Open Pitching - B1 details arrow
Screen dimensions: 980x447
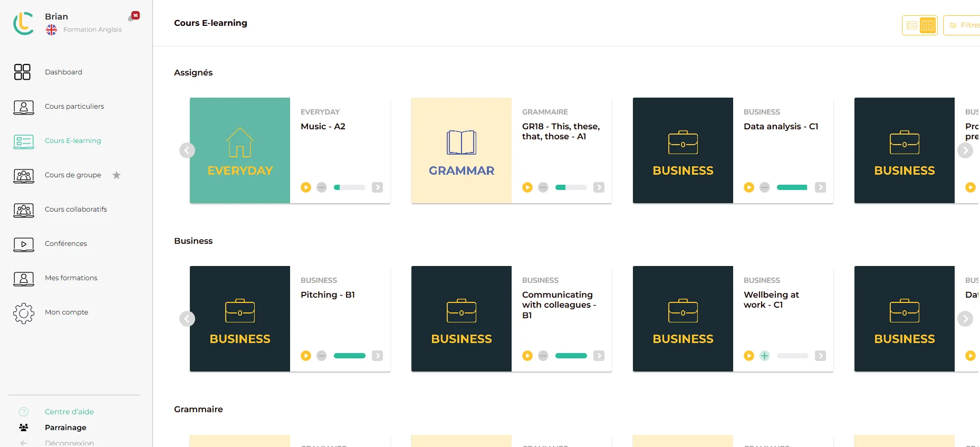coord(377,356)
